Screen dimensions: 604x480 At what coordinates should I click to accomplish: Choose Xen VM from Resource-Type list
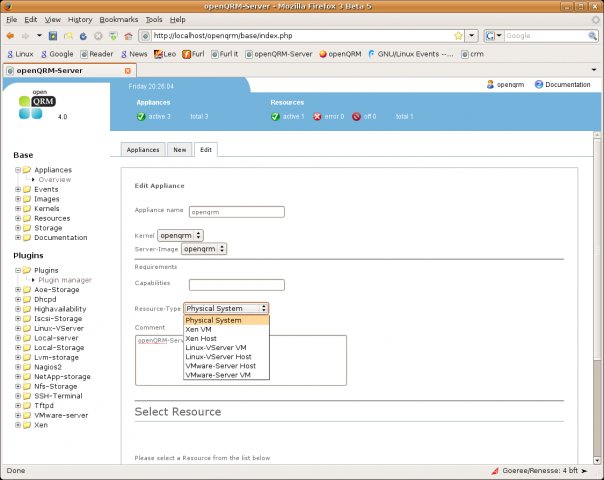coord(226,329)
